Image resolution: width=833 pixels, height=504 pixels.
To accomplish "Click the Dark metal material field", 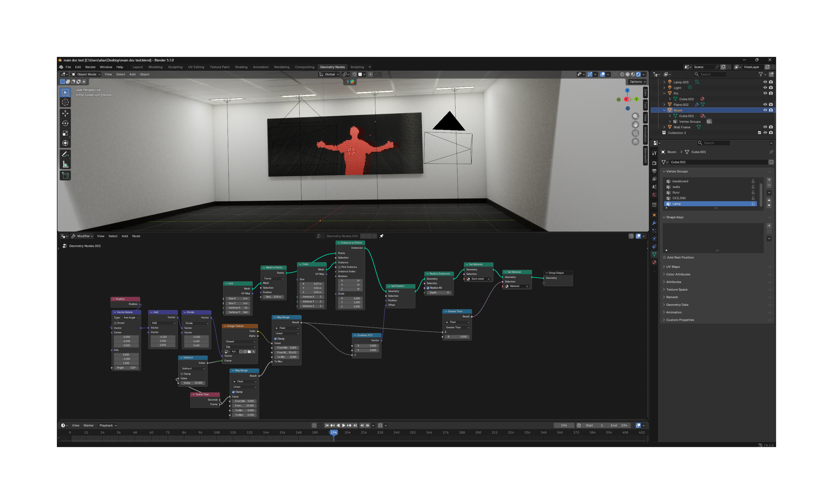I will coord(478,279).
